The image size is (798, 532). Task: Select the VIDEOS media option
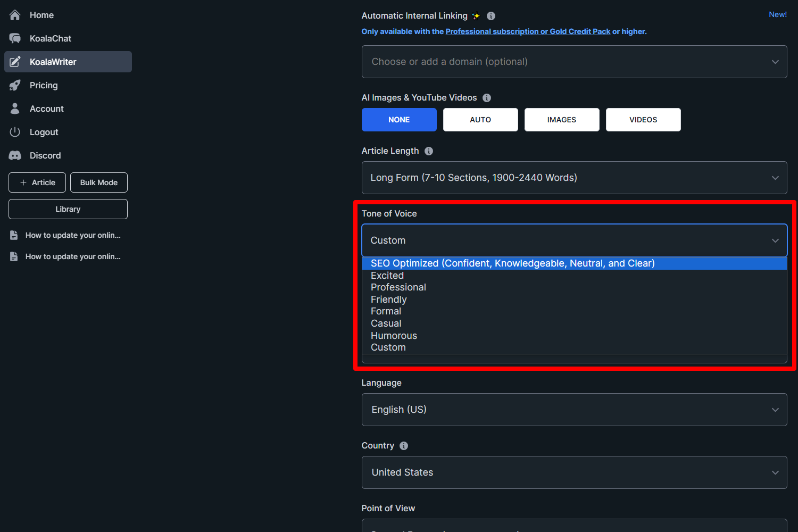coord(643,120)
